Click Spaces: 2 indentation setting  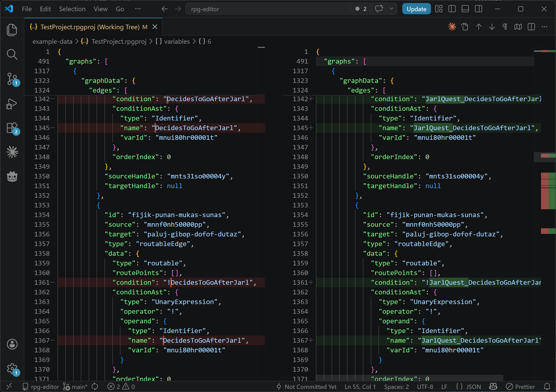click(396, 387)
